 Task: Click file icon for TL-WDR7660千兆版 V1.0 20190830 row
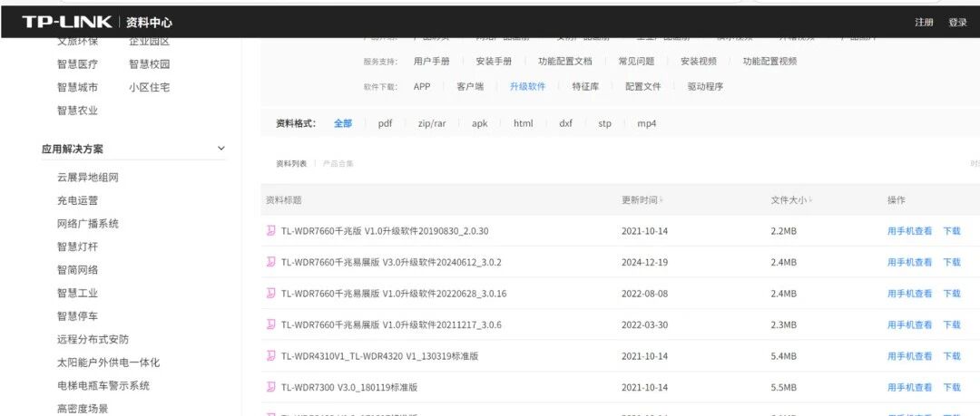click(x=270, y=230)
